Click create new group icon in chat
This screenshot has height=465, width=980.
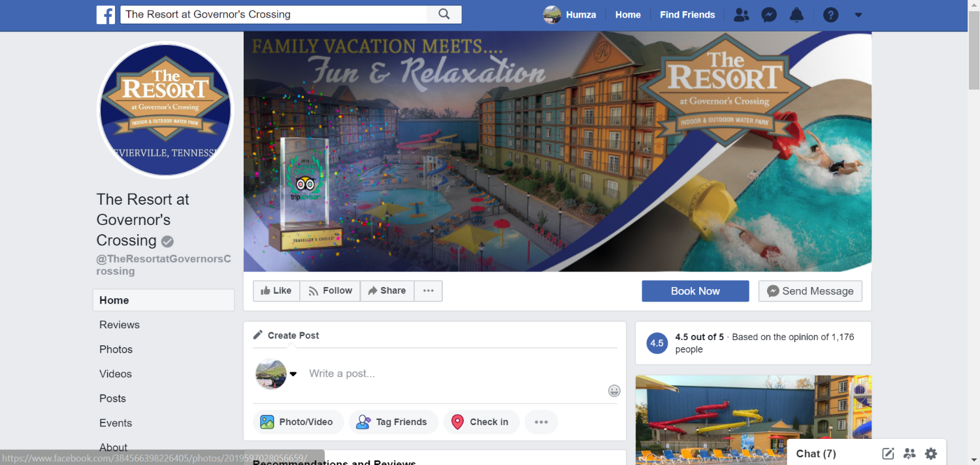pyautogui.click(x=909, y=453)
